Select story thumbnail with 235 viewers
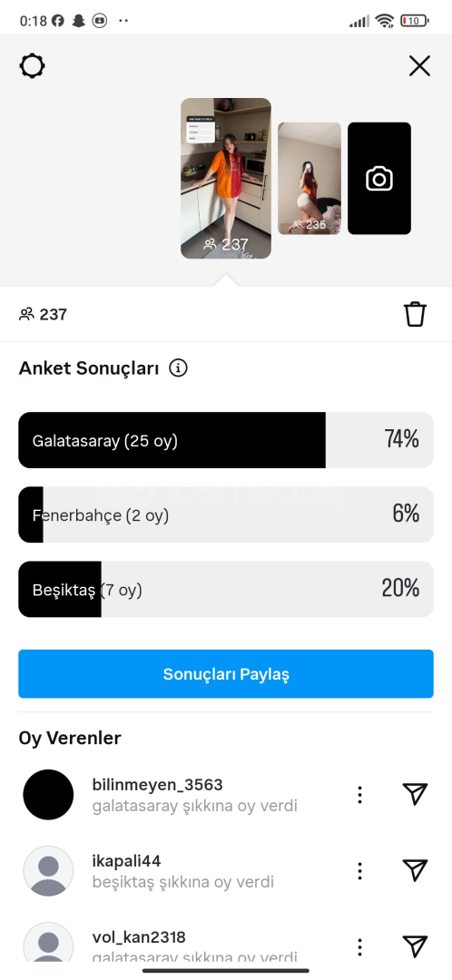Image resolution: width=452 pixels, height=980 pixels. pyautogui.click(x=310, y=179)
